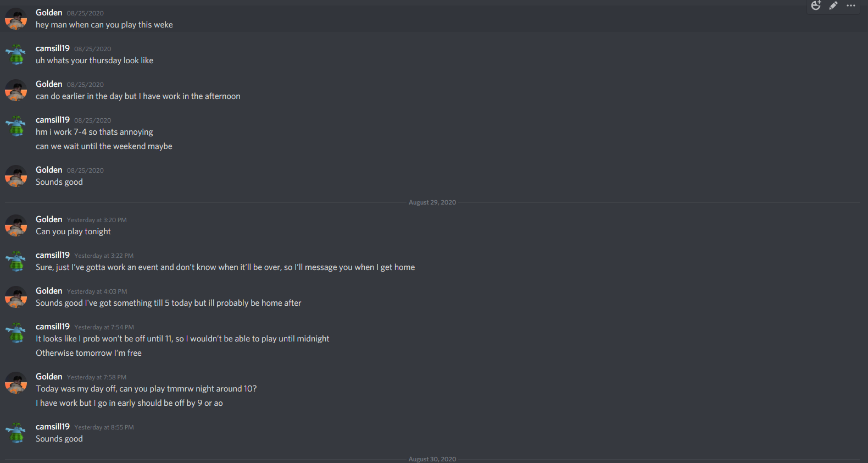The height and width of the screenshot is (463, 868).
Task: Click camsill19's avatar beside 'uh whats your thursday' message
Action: click(16, 54)
